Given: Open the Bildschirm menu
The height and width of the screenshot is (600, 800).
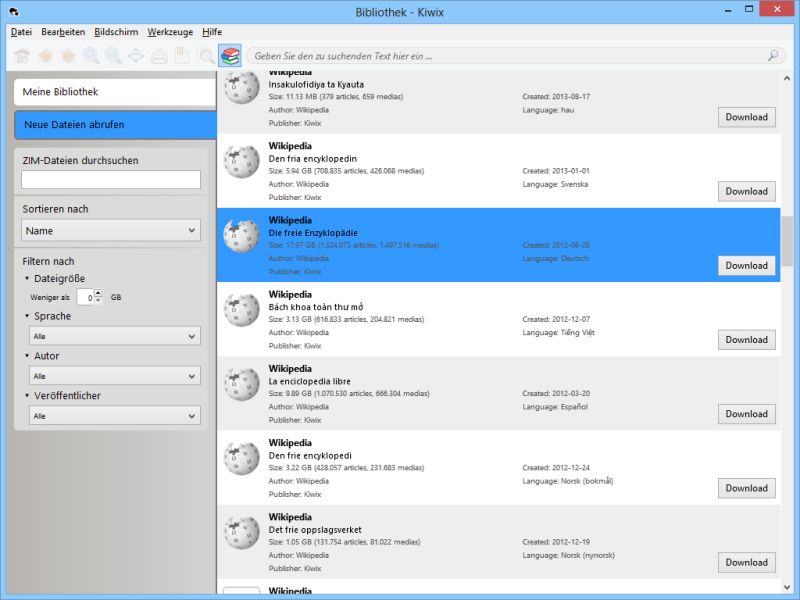Looking at the screenshot, I should (x=116, y=32).
